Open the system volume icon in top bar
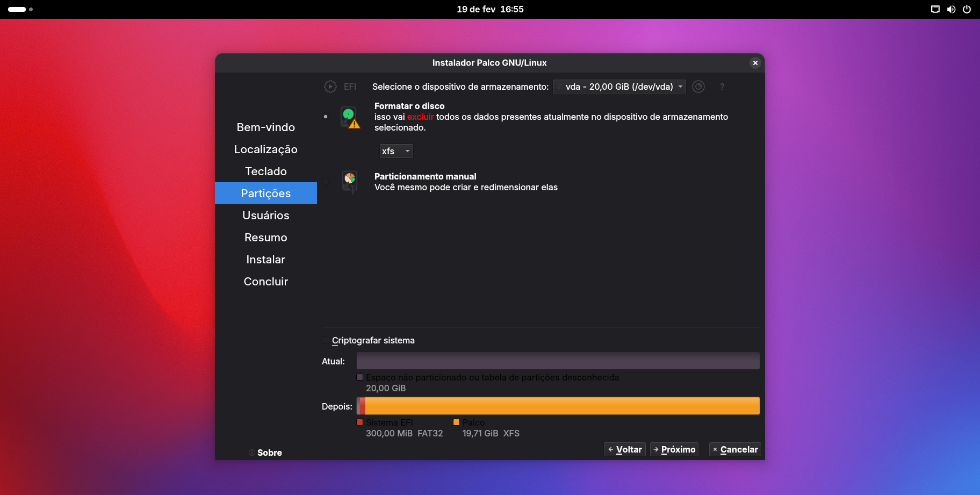This screenshot has width=980, height=495. (951, 9)
